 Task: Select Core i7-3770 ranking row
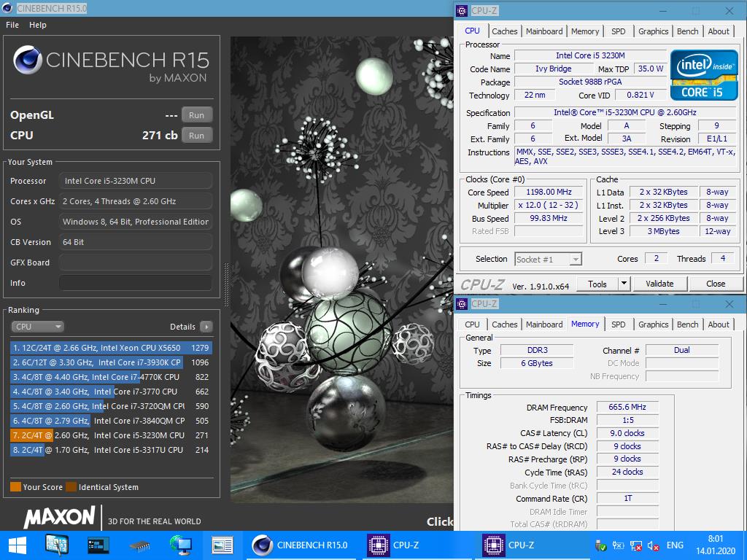(111, 392)
